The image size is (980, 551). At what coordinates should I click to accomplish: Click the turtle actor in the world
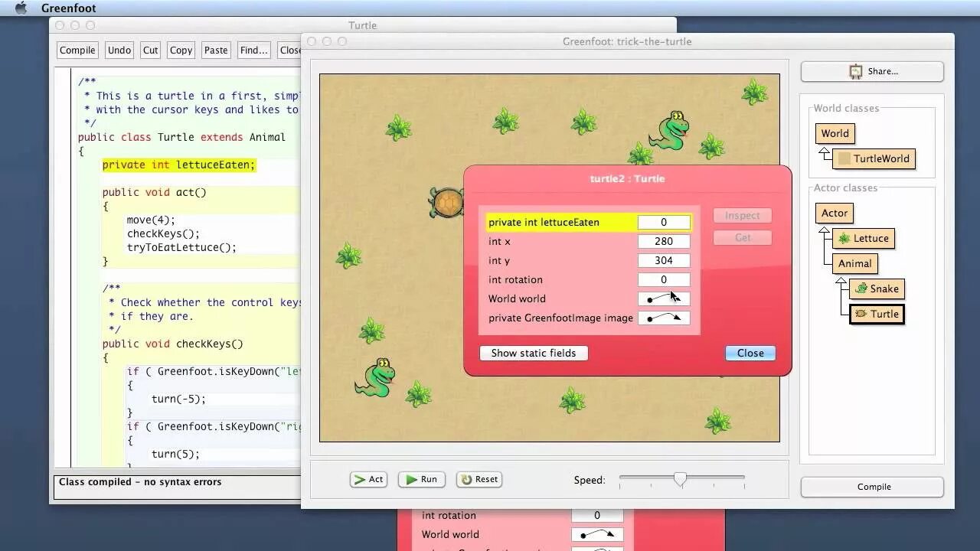[445, 203]
